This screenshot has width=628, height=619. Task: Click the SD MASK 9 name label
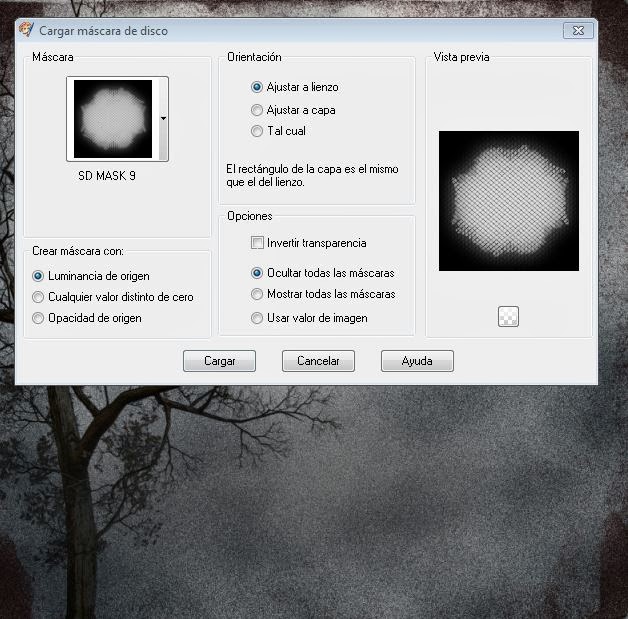pyautogui.click(x=107, y=176)
